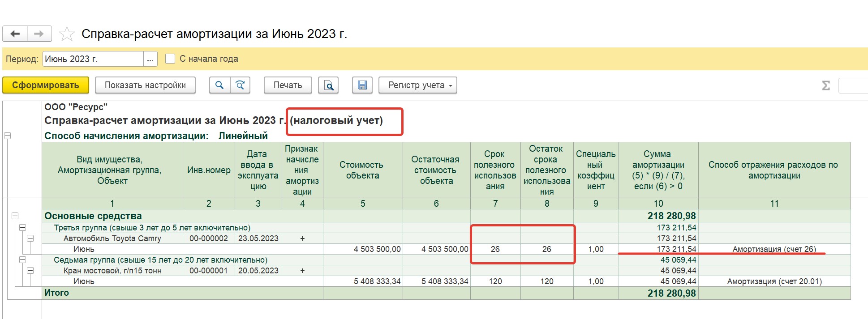Select 'Амортизация (счет 20.01)' cell
Viewport: 868px width, 319px height.
point(774,281)
